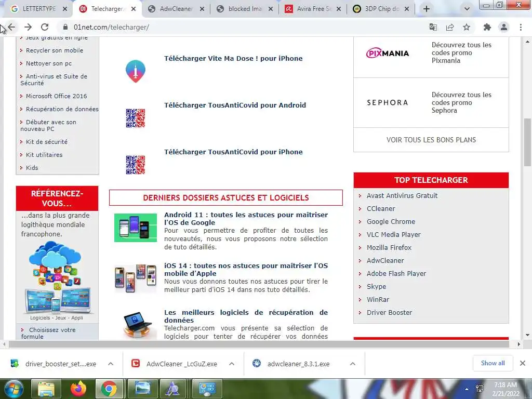Expand AdwCleaner_LcGuZ.exe download options arrow

pyautogui.click(x=232, y=364)
